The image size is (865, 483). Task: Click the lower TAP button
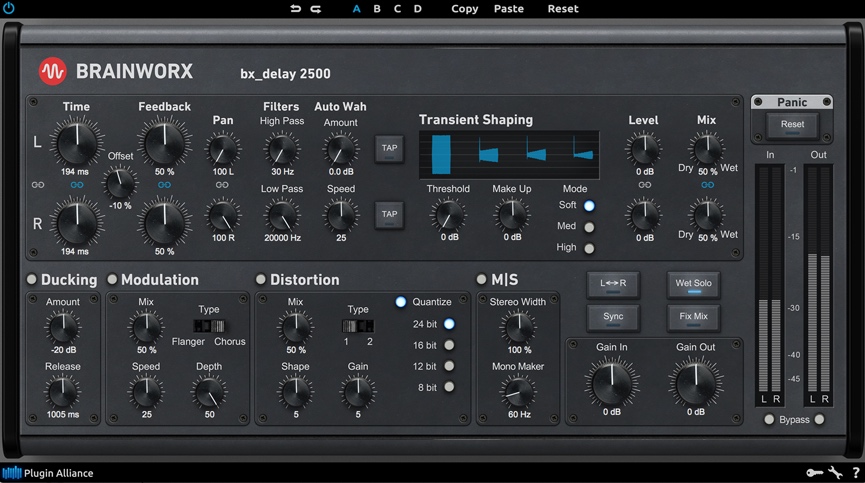click(389, 215)
